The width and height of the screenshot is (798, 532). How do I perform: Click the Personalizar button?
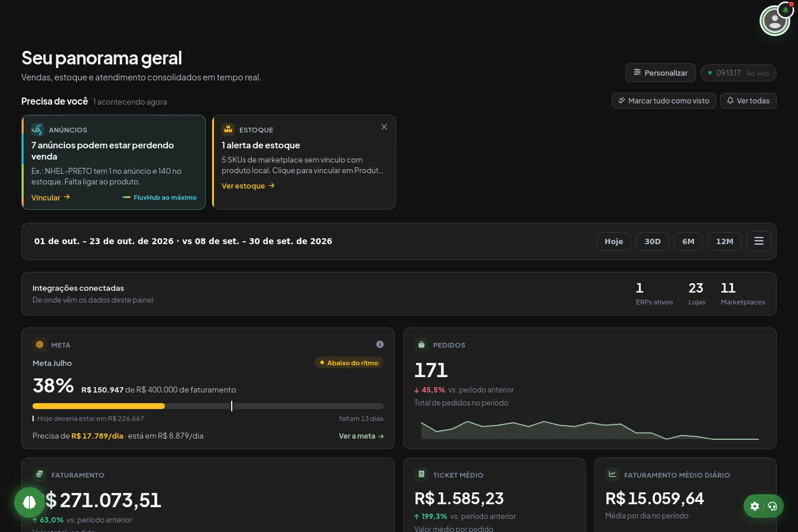tap(660, 73)
